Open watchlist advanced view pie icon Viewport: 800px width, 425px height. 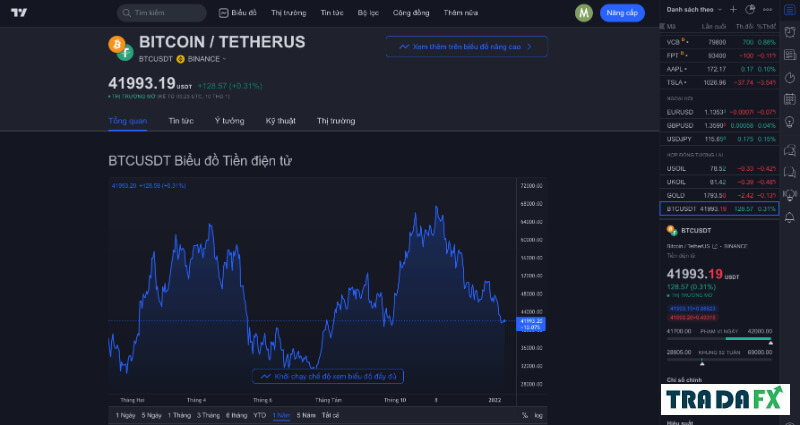tap(750, 10)
